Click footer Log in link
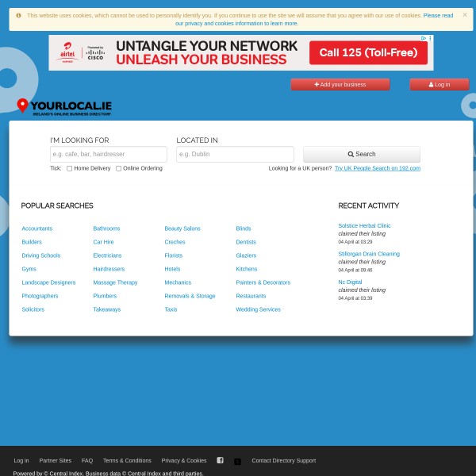476x476 pixels. tap(21, 460)
